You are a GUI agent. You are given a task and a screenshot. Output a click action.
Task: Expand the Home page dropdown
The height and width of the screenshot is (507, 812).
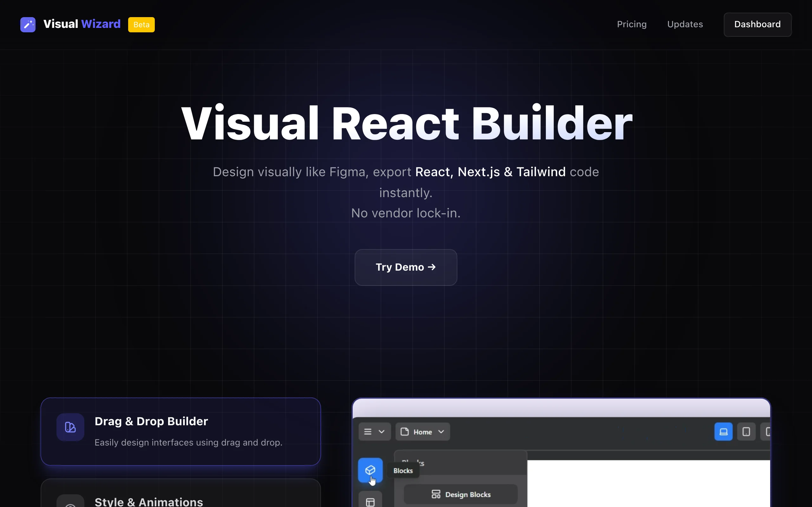(441, 432)
